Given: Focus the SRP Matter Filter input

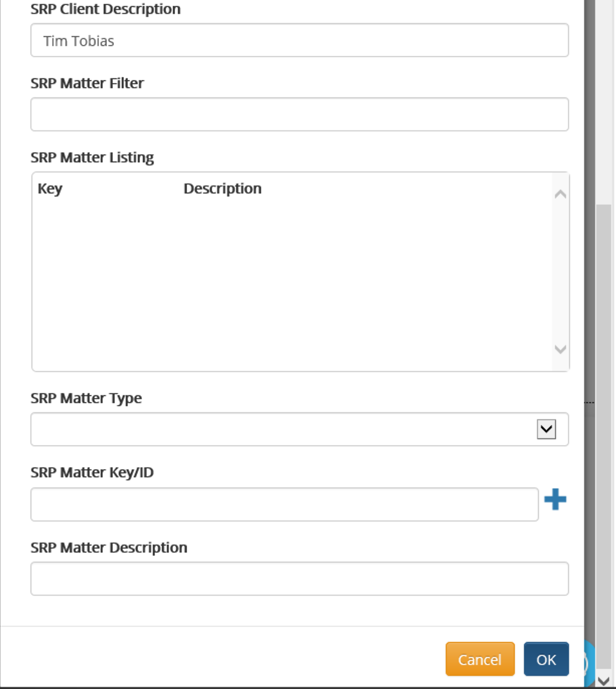Looking at the screenshot, I should [x=300, y=114].
